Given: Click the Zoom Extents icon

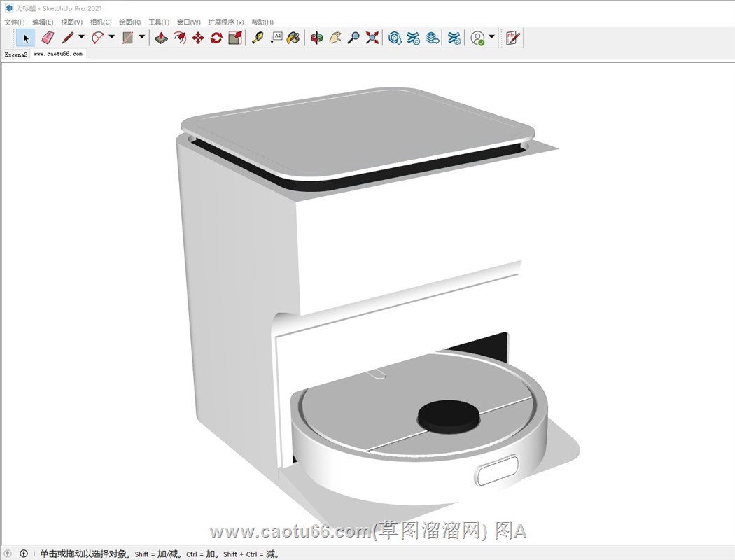Looking at the screenshot, I should 372,38.
